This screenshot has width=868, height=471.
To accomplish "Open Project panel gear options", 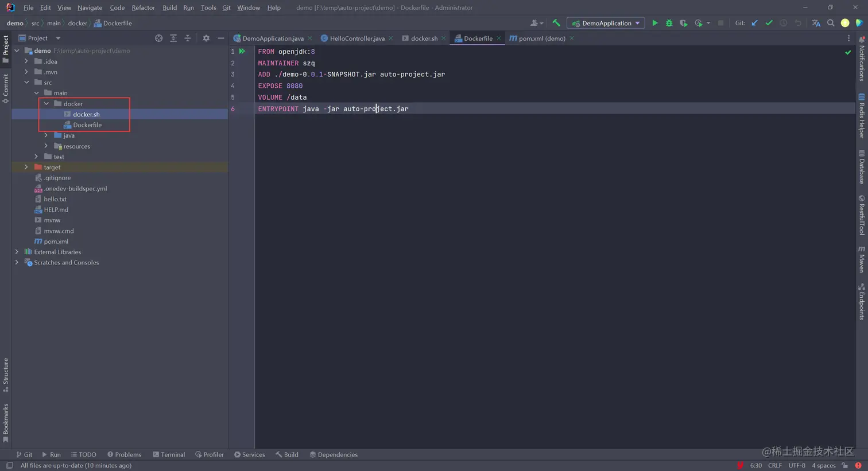I will click(206, 38).
